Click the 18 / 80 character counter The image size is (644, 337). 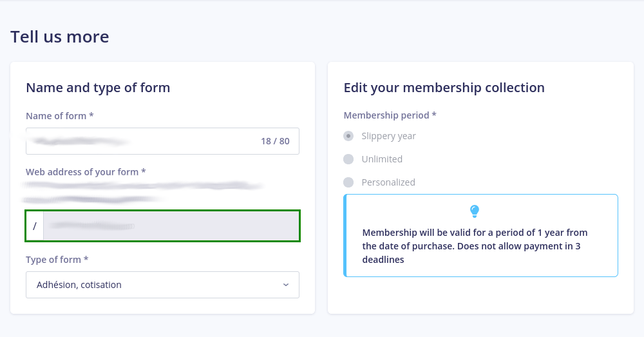click(275, 141)
